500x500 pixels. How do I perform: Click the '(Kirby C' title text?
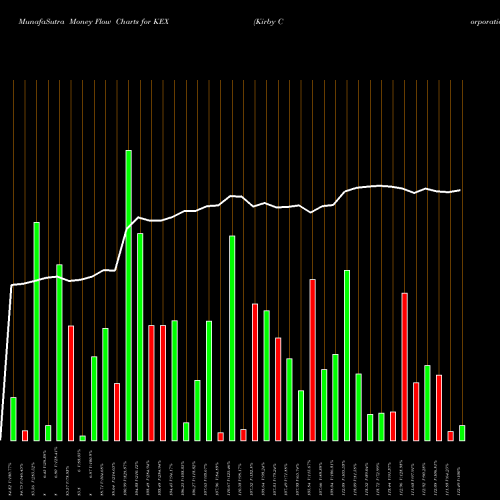coord(268,22)
